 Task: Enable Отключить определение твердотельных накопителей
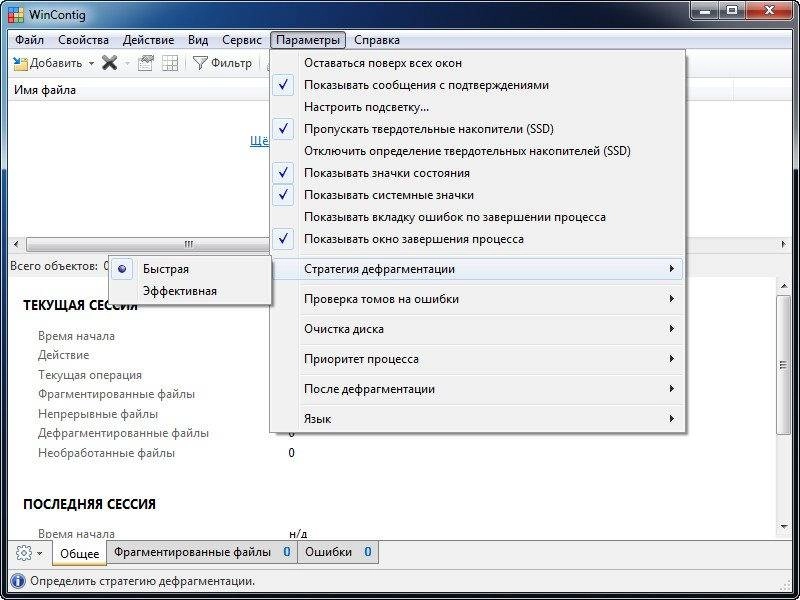pos(478,151)
